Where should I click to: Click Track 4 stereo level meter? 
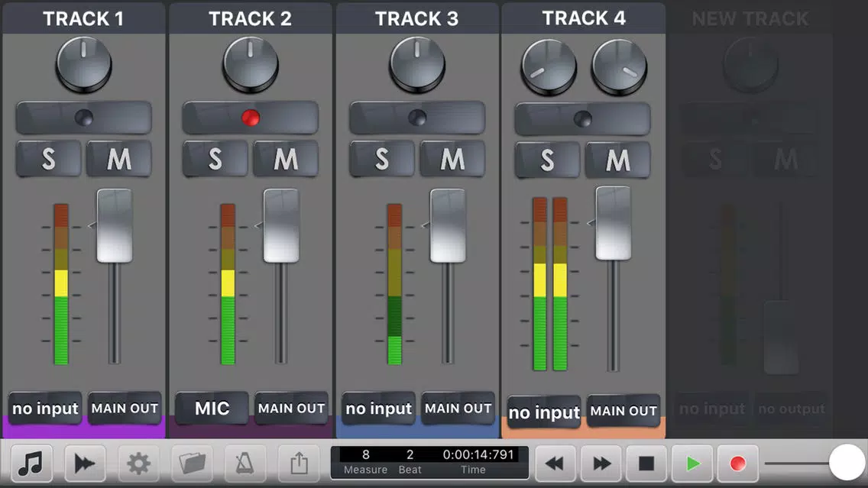tap(549, 284)
